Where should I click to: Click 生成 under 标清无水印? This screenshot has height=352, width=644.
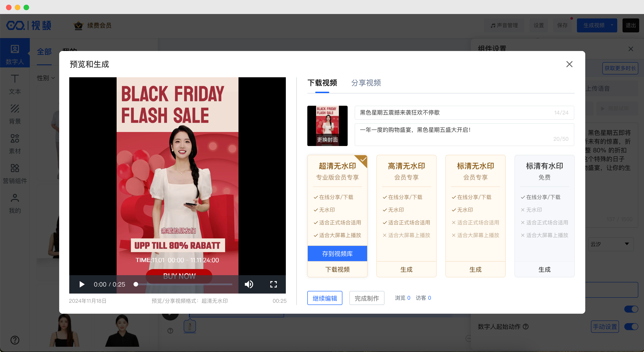coord(475,269)
